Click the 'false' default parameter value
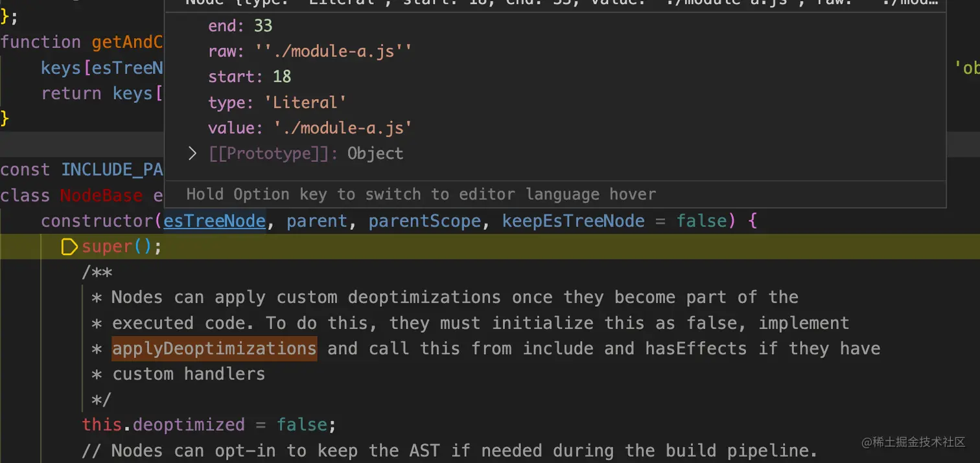980x463 pixels. click(x=702, y=221)
